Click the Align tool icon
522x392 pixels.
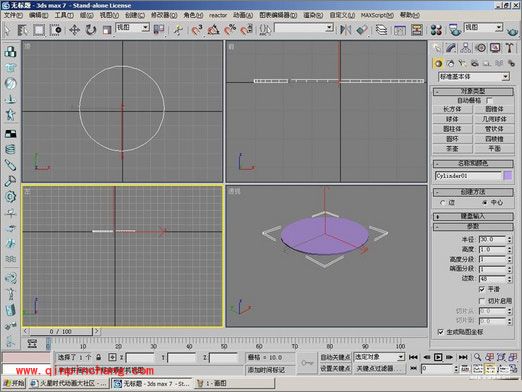362,30
